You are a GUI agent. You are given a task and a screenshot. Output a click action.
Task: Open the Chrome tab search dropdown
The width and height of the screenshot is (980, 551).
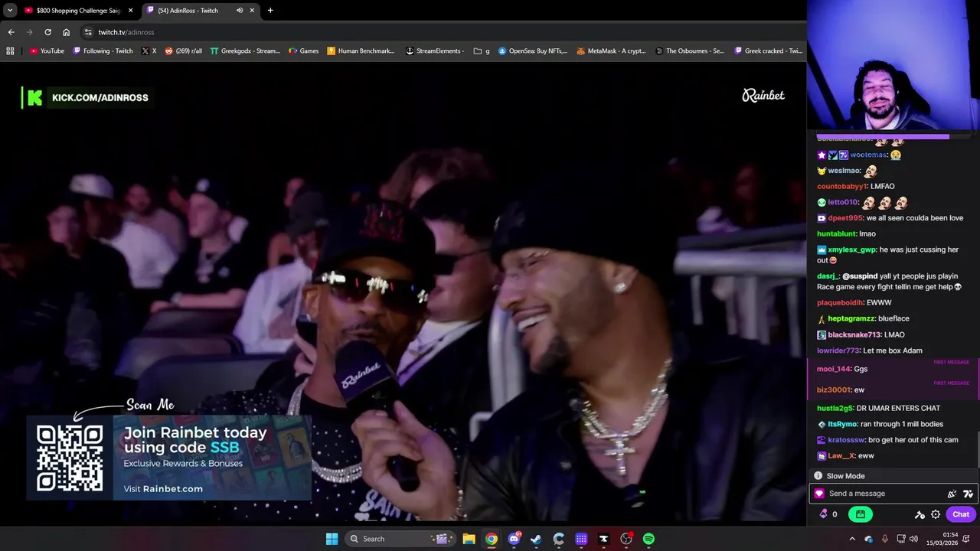click(10, 10)
